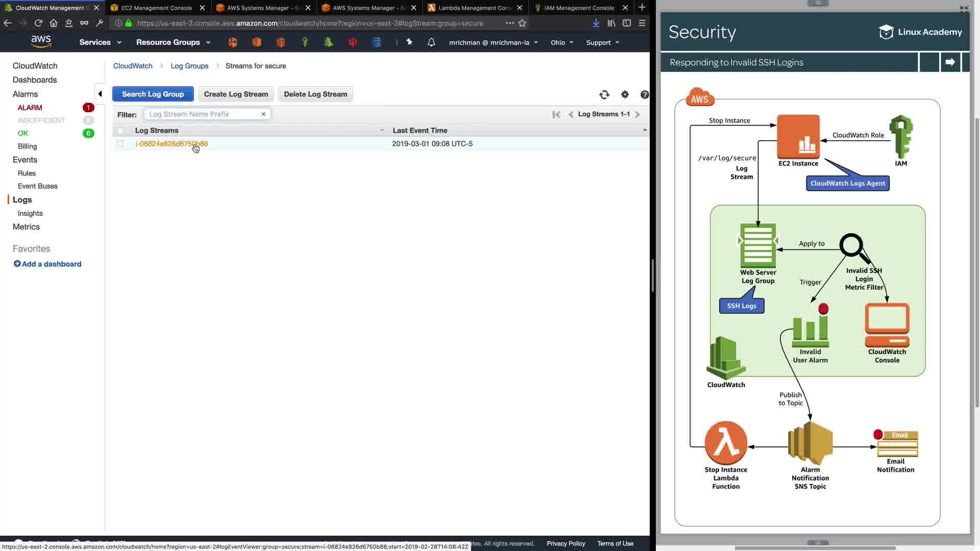Click the Search Log Group button
Viewport: 980px width, 551px height.
pyautogui.click(x=153, y=94)
